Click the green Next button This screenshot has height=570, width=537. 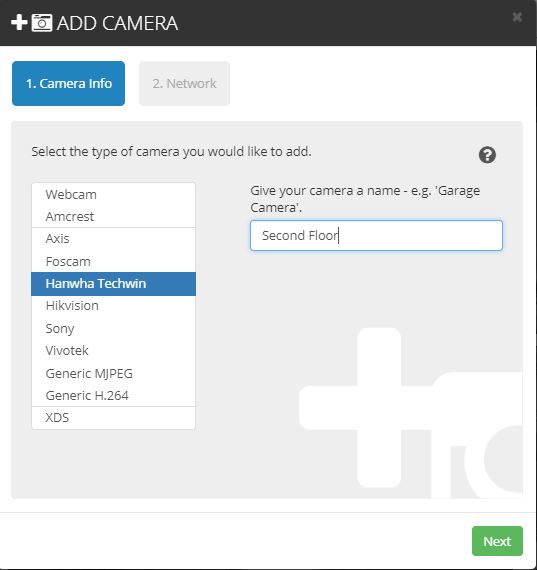[497, 541]
